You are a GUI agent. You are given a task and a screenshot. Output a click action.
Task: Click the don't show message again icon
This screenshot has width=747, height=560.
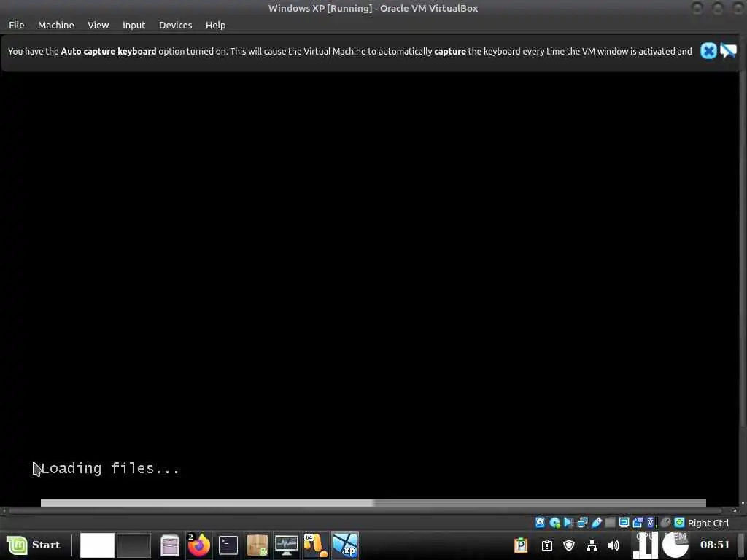pyautogui.click(x=729, y=51)
